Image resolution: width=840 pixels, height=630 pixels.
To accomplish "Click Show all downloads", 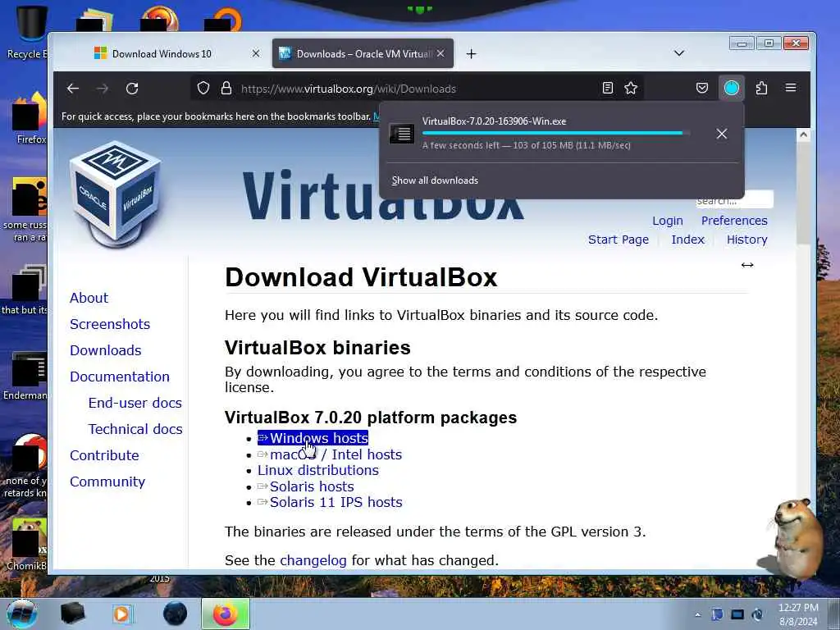I will click(435, 180).
